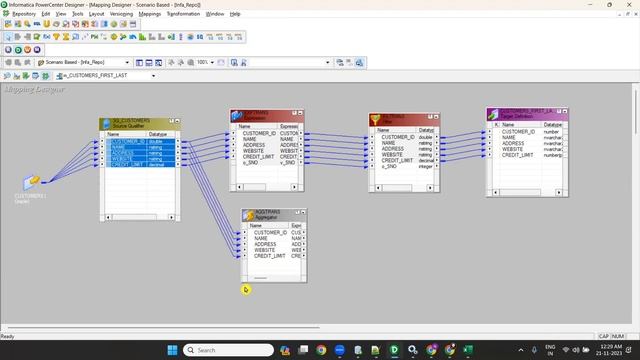Click the Target Definition header icon
Image resolution: width=640 pixels, height=360 pixels.
[x=493, y=113]
